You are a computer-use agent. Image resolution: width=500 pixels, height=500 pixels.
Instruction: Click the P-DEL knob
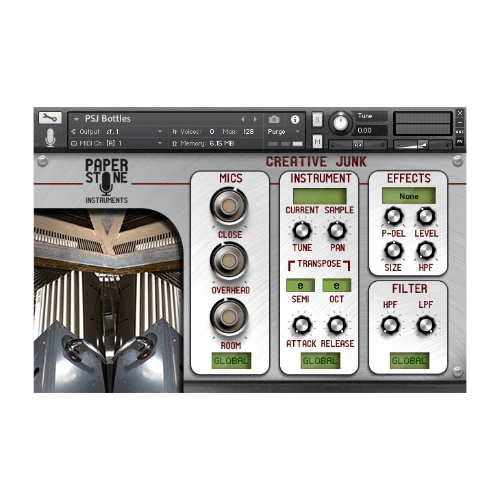click(x=394, y=216)
